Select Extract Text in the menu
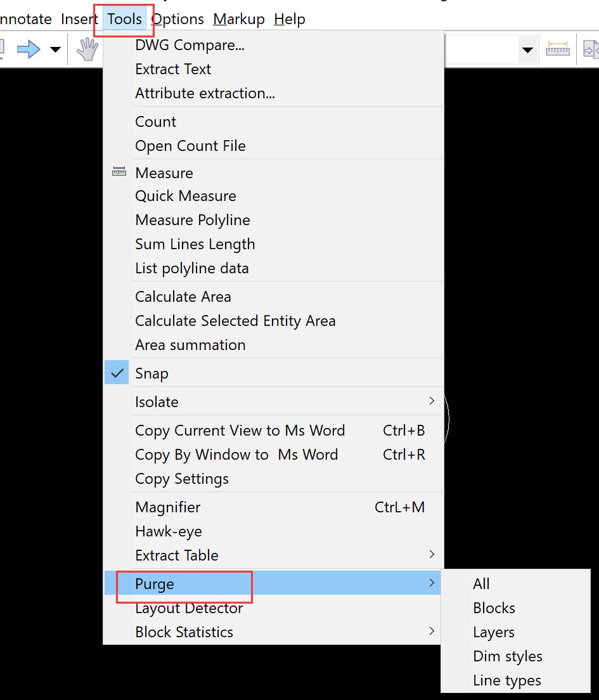Screen dimensions: 599x700 pyautogui.click(x=172, y=69)
